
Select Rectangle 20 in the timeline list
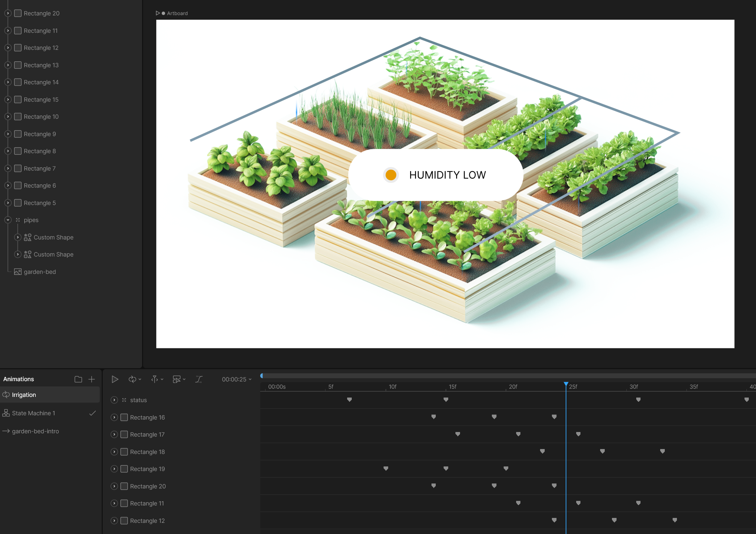(148, 486)
